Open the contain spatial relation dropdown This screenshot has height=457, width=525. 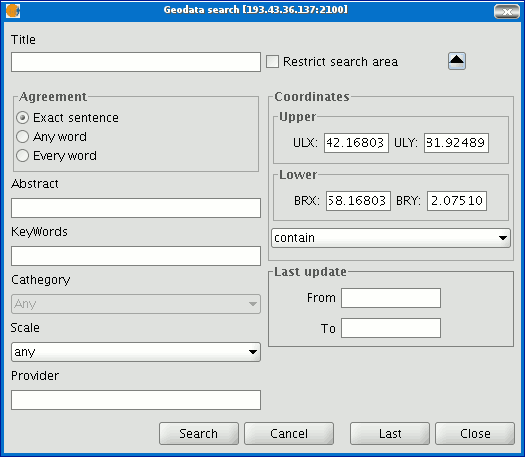[391, 238]
